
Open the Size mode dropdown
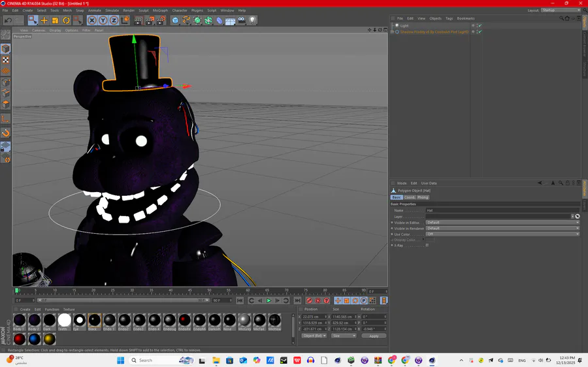(344, 336)
